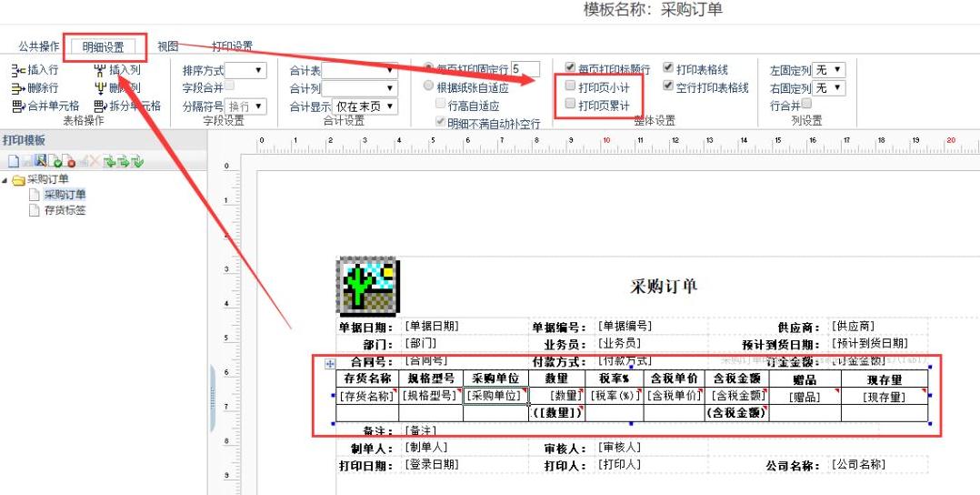Screen dimensions: 980x495
Task: Click the Delete Row (删除行) icon
Action: pos(18,88)
